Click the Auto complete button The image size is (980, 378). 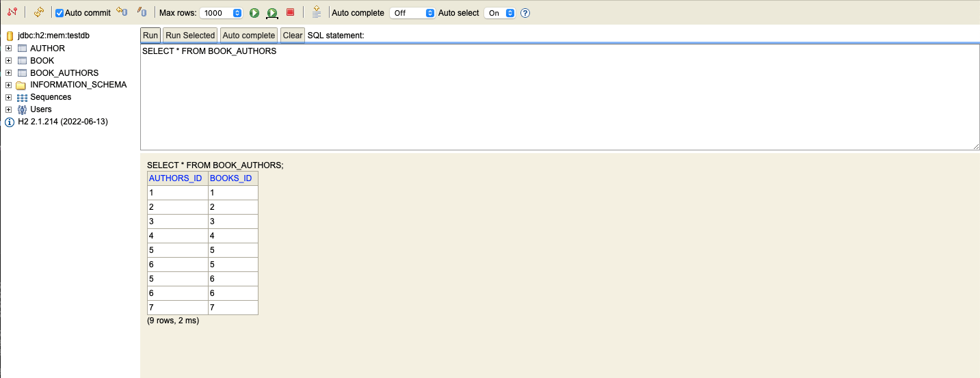point(249,36)
